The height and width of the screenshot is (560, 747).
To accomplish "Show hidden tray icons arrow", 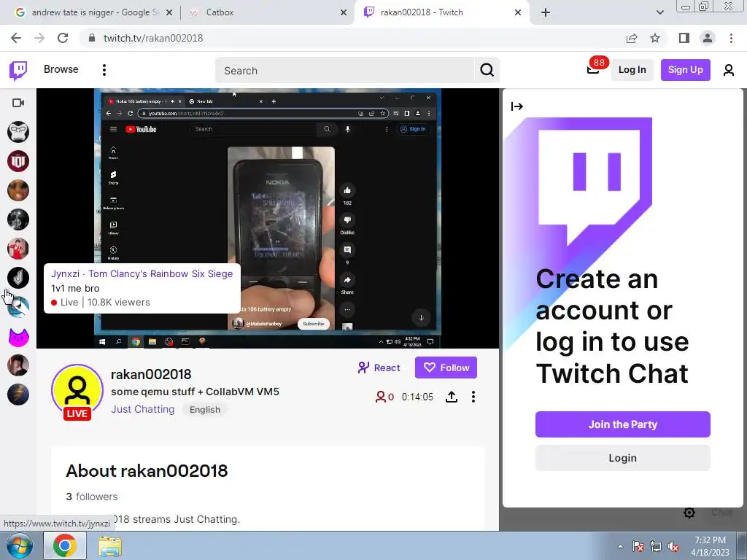I will pos(620,546).
